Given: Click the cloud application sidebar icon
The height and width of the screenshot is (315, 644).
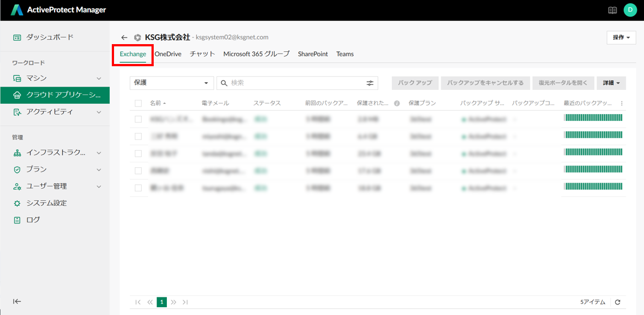Looking at the screenshot, I should click(17, 95).
